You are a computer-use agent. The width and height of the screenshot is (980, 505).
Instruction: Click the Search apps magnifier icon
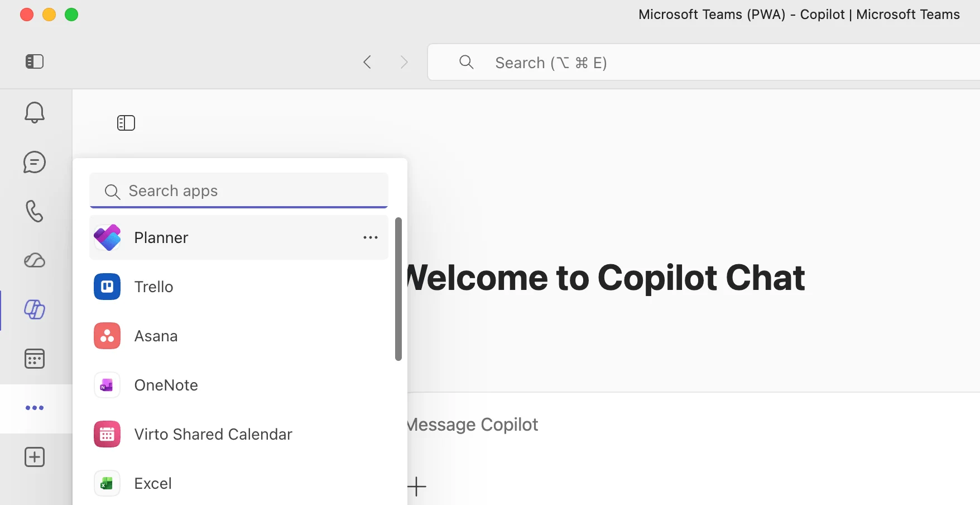[x=112, y=192]
